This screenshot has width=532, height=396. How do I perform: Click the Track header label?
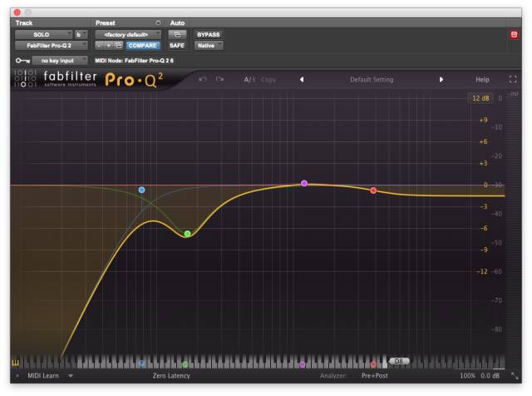coord(24,22)
